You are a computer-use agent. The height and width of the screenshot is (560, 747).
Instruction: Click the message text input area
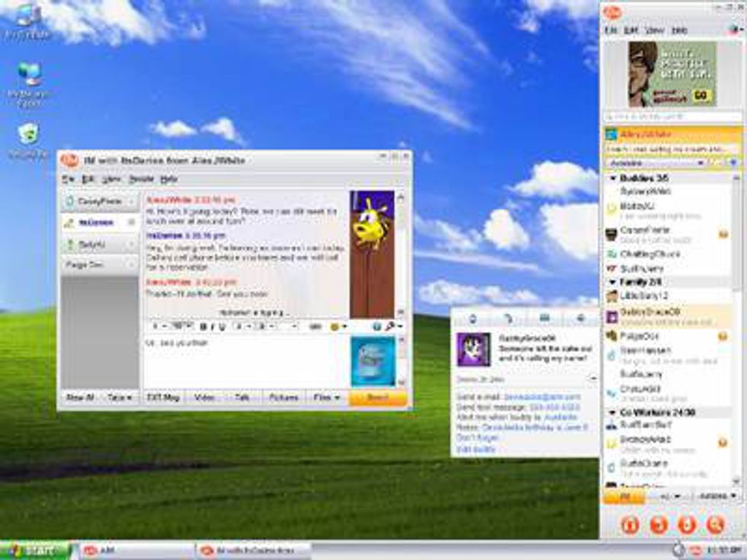click(x=244, y=362)
